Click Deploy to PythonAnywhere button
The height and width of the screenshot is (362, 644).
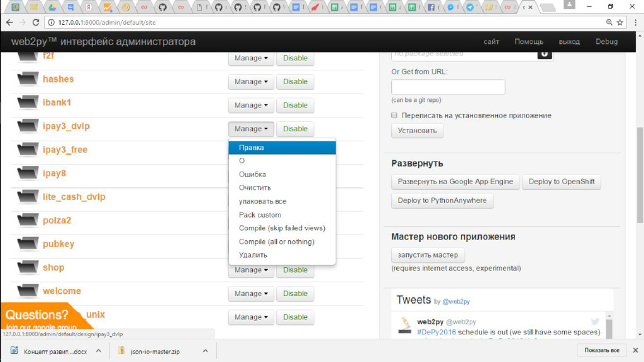pyautogui.click(x=442, y=200)
